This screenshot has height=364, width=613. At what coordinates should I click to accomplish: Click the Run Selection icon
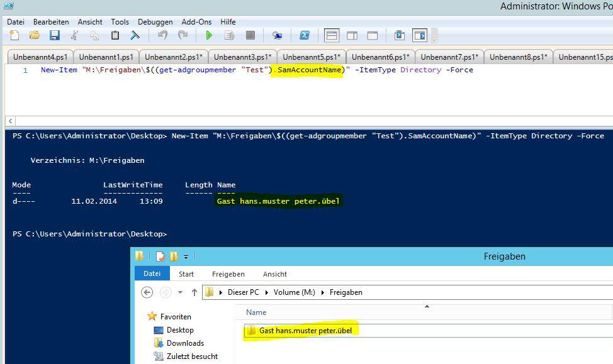(230, 36)
